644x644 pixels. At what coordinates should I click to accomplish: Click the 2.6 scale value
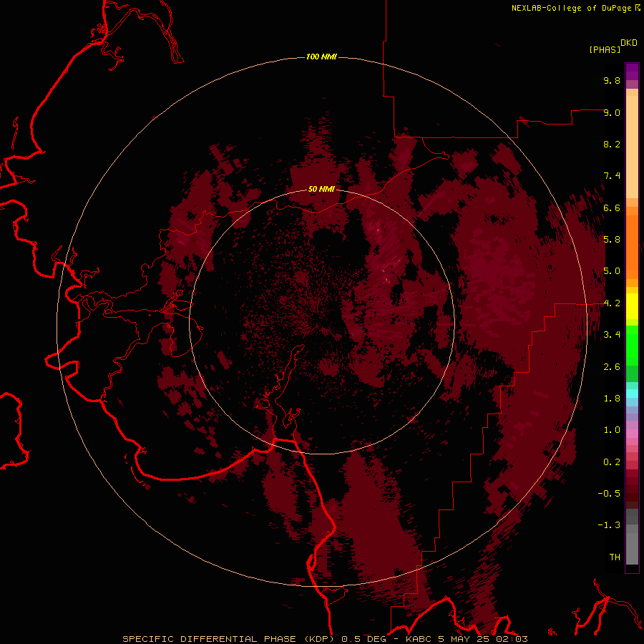[x=612, y=367]
